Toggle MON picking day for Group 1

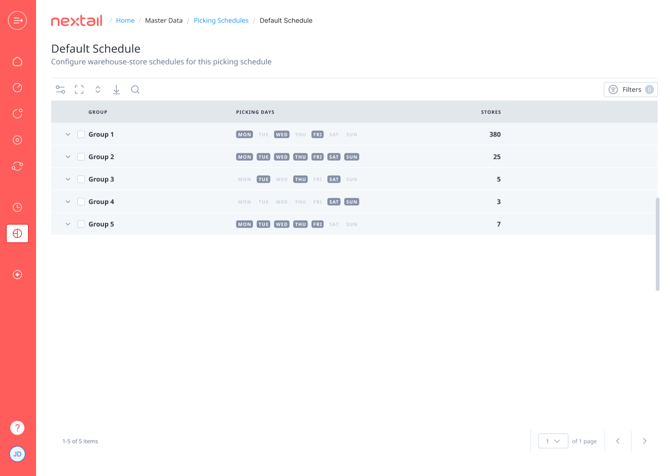[244, 135]
